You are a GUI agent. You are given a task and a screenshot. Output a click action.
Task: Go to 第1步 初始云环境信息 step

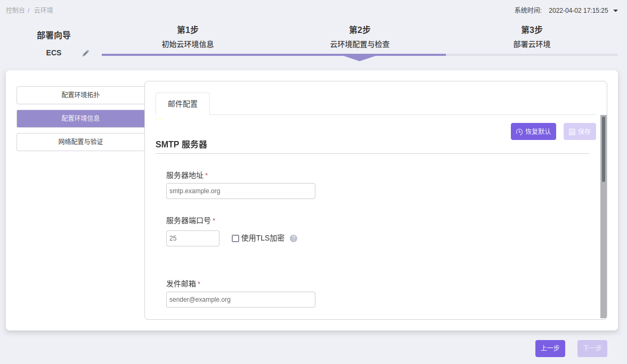(188, 37)
